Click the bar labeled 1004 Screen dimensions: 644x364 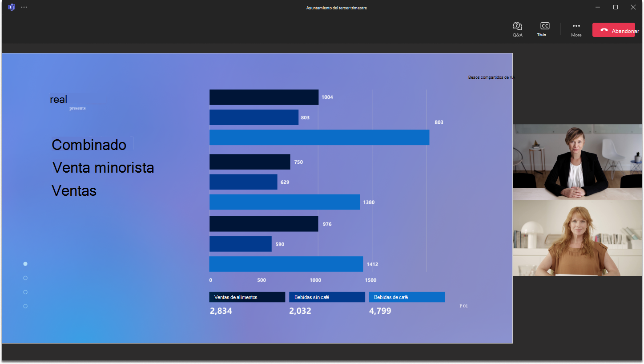coord(264,97)
